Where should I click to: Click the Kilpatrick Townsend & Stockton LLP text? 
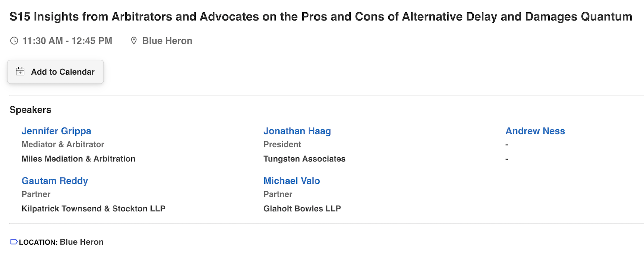point(93,209)
